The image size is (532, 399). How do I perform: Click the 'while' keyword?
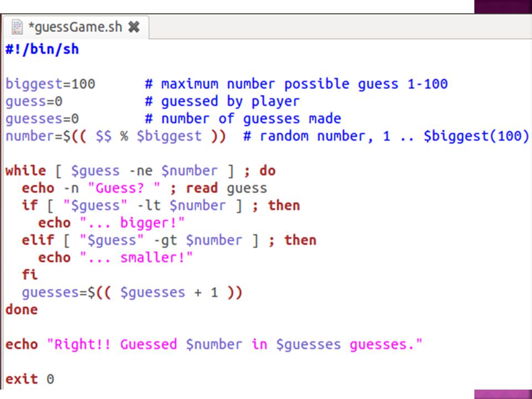[25, 171]
